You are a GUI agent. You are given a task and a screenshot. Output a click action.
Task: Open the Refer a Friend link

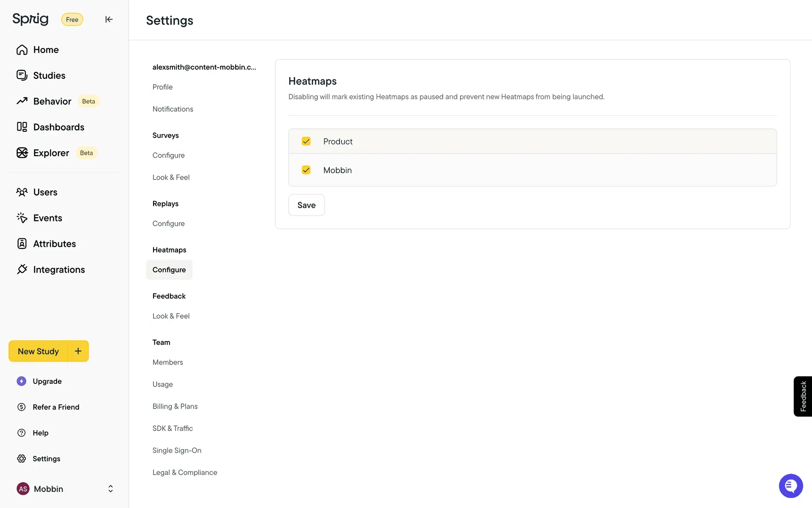click(x=56, y=407)
